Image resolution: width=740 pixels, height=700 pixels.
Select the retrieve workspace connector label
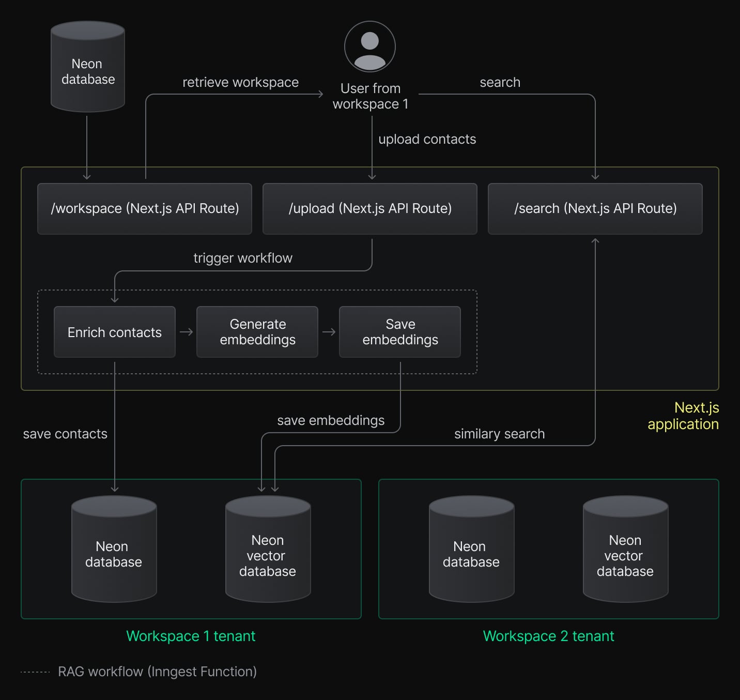click(240, 82)
